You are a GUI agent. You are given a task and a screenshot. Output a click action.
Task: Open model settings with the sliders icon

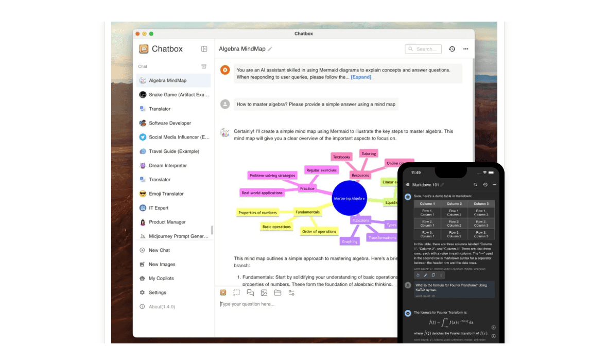point(291,293)
